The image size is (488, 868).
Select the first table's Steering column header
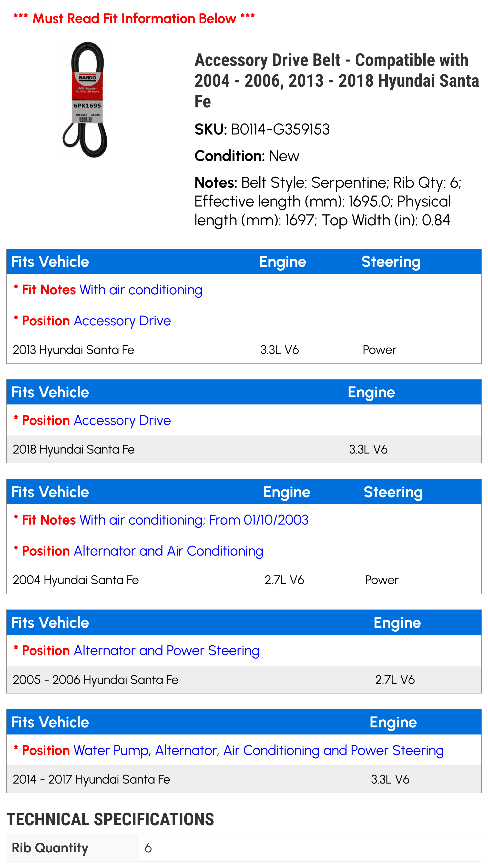point(391,262)
